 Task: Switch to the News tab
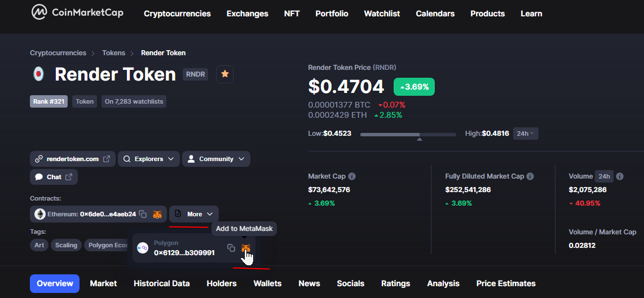click(309, 283)
